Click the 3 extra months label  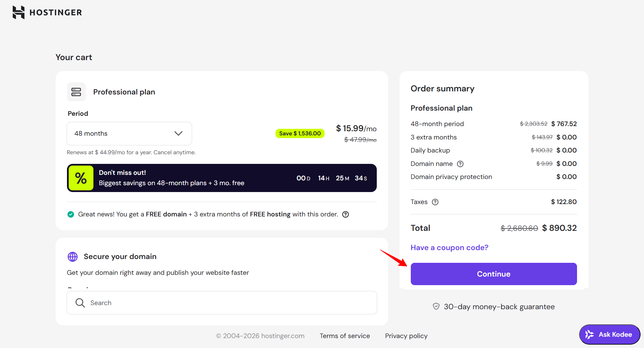pyautogui.click(x=433, y=137)
